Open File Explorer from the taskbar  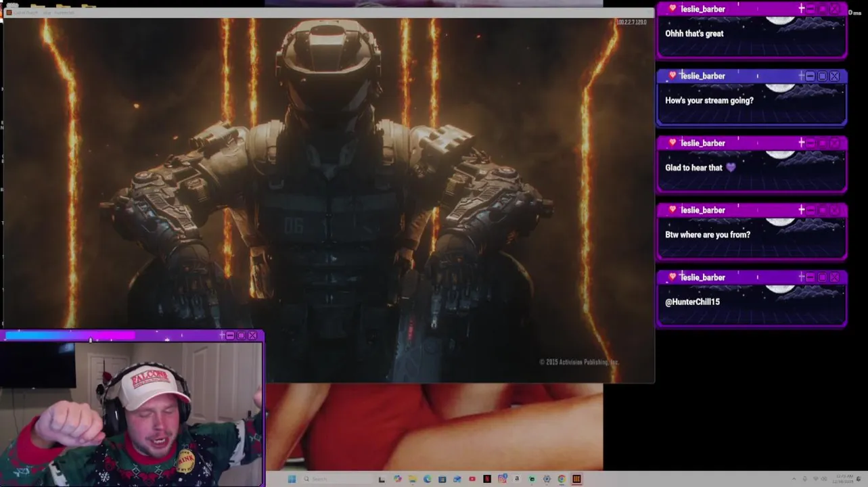(412, 479)
